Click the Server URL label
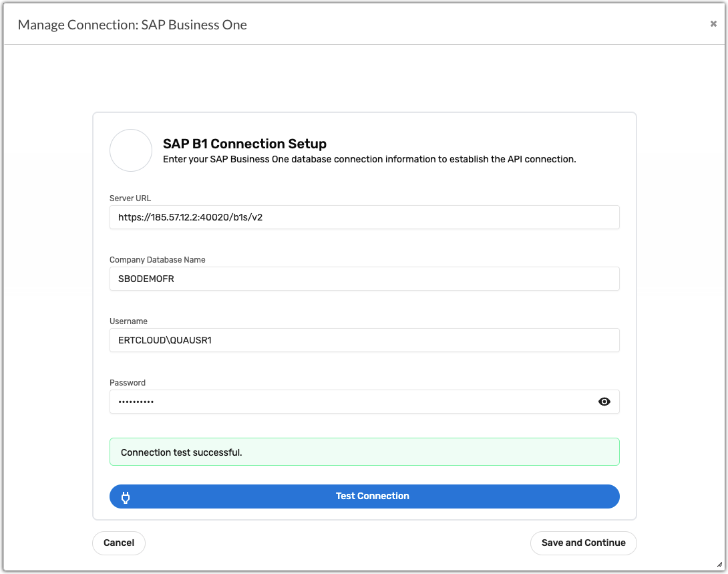The image size is (728, 574). tap(130, 198)
